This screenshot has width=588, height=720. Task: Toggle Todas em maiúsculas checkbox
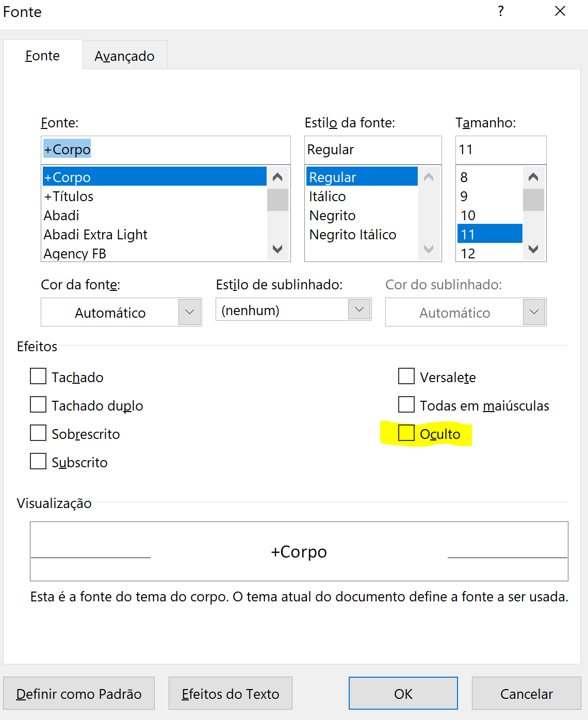[x=406, y=405]
